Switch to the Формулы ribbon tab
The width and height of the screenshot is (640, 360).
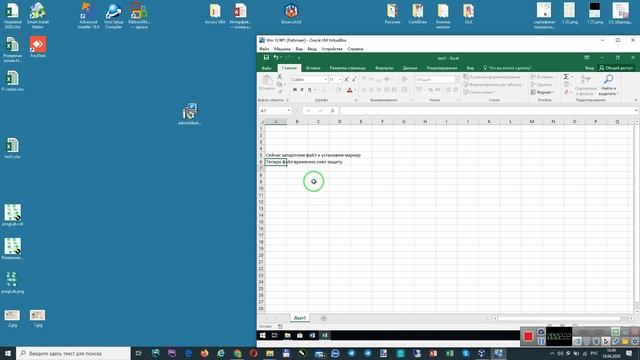click(x=384, y=68)
